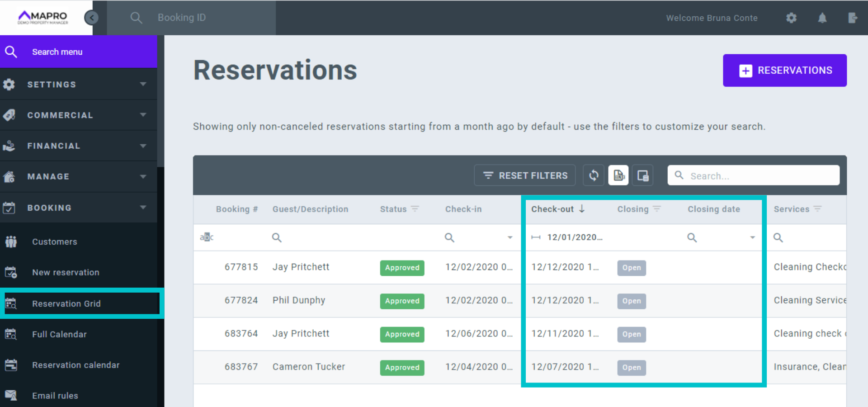Open Reservation Grid in sidebar
The image size is (868, 407).
(x=66, y=303)
